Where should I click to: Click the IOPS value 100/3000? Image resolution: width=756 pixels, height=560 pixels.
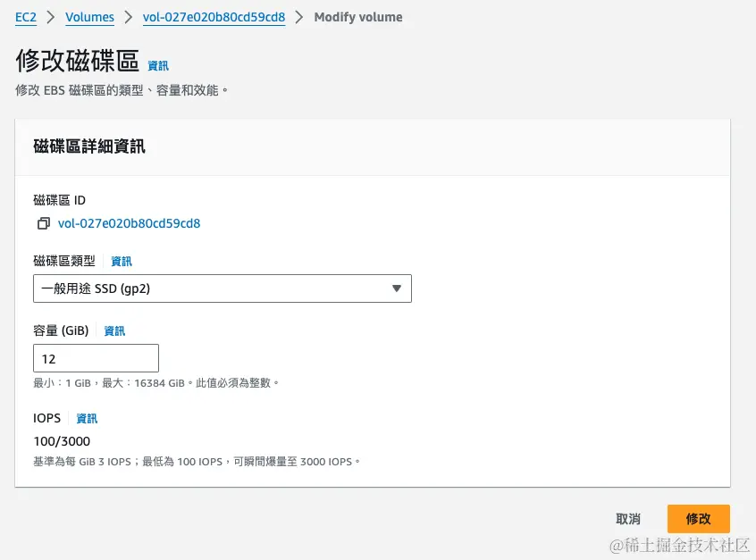[61, 440]
